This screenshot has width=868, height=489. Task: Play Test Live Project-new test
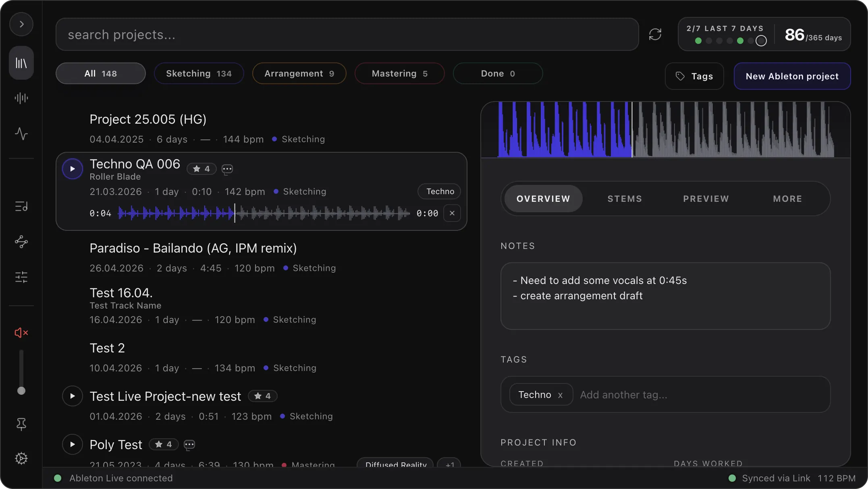pyautogui.click(x=73, y=396)
